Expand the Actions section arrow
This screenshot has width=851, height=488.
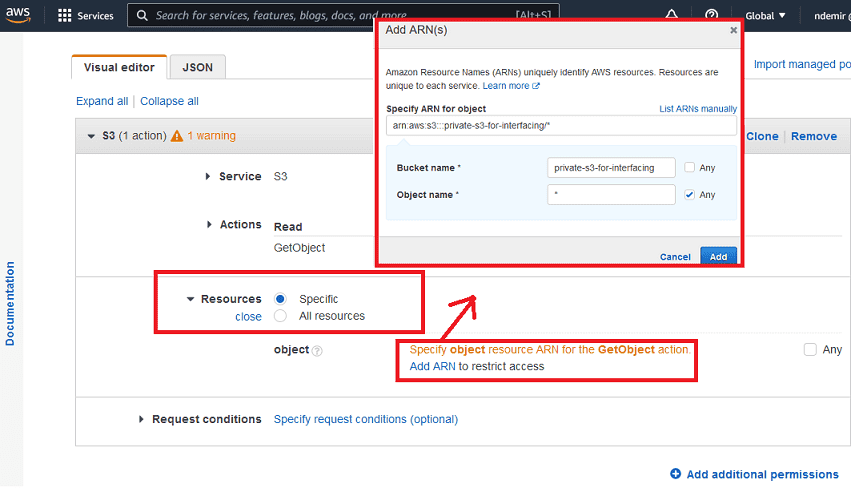click(x=209, y=225)
